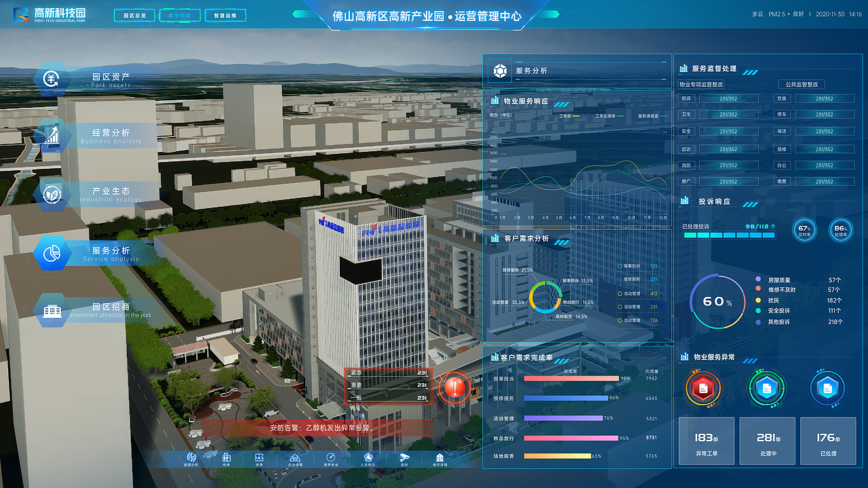Click the 服务监督处理 panel chart icon
This screenshot has height=488, width=868.
coord(683,68)
